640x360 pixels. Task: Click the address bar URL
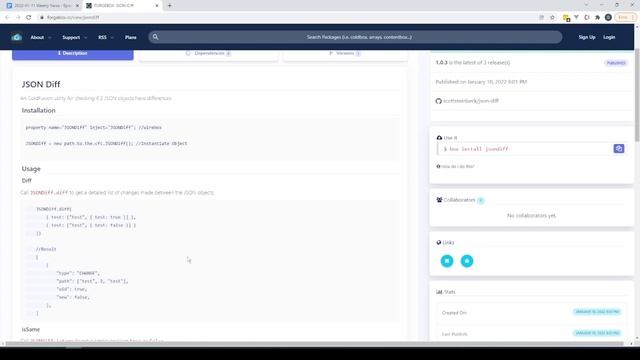coord(73,18)
